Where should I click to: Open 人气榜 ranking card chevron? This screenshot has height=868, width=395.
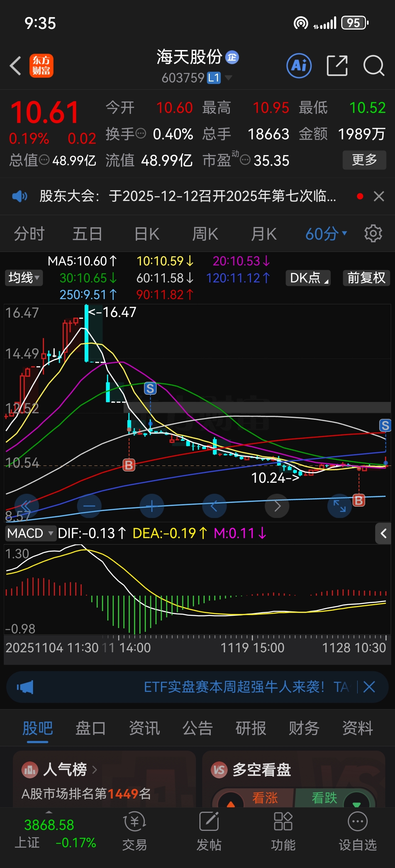tap(94, 770)
